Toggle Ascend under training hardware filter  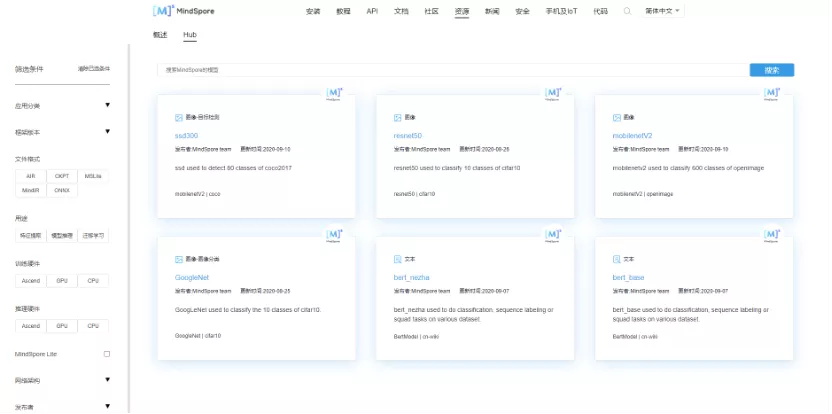point(31,281)
